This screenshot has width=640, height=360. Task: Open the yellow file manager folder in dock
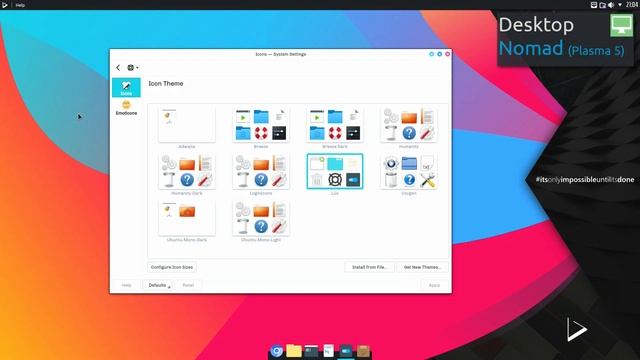coord(293,351)
